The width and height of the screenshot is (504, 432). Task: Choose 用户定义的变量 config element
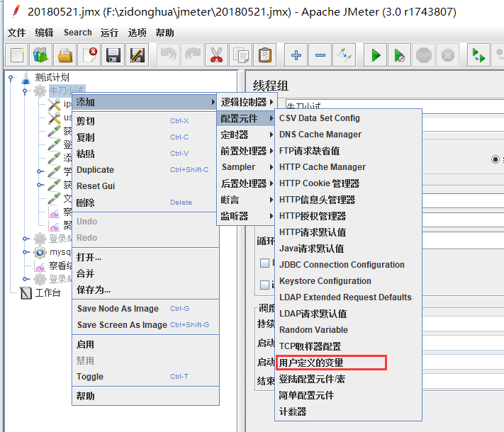(349, 363)
